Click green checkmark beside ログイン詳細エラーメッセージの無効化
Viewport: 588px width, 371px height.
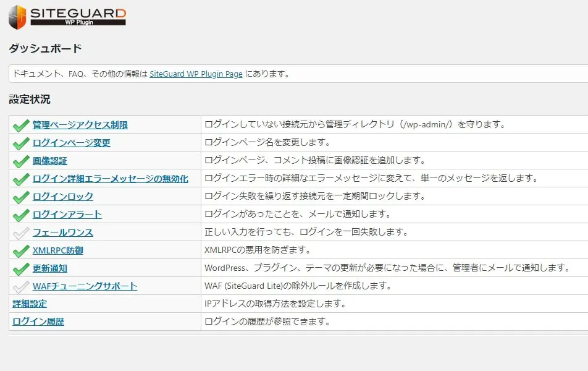pos(21,179)
